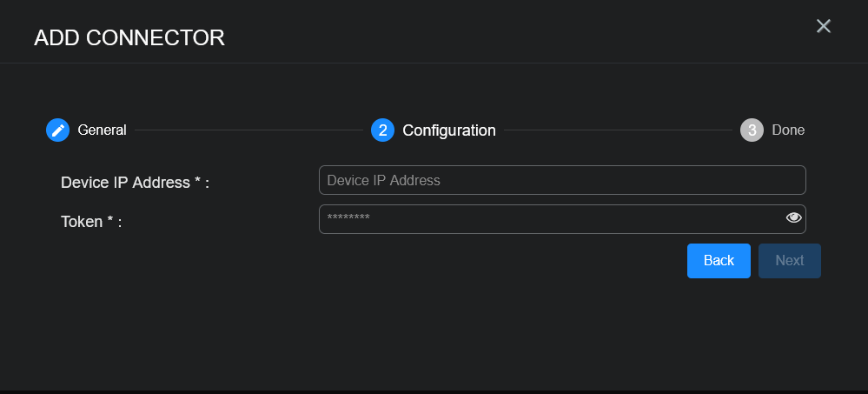
Task: Click the step 3 number circle
Action: [x=752, y=130]
